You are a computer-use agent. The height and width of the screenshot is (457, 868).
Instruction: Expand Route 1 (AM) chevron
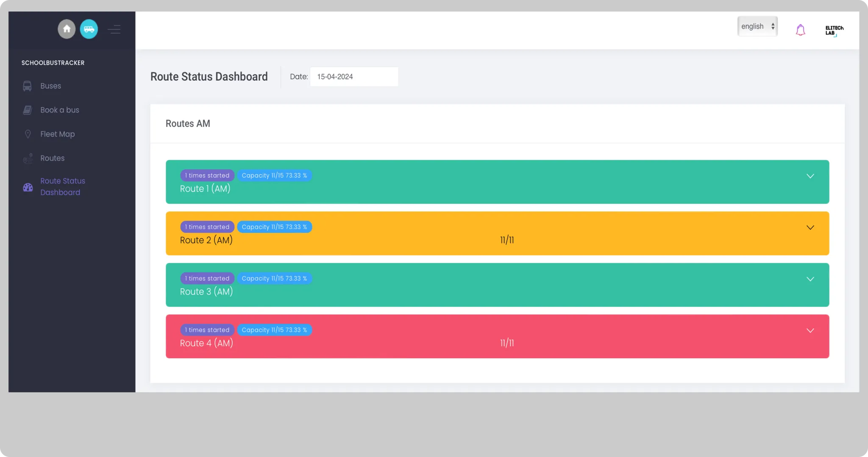point(810,176)
